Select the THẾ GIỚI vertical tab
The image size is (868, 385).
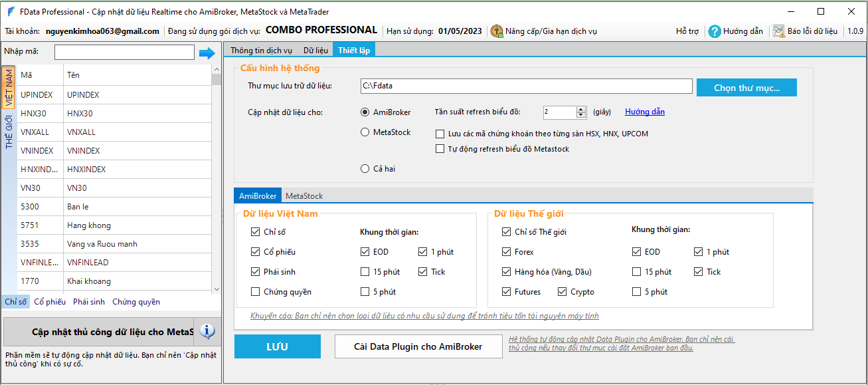pyautogui.click(x=9, y=132)
